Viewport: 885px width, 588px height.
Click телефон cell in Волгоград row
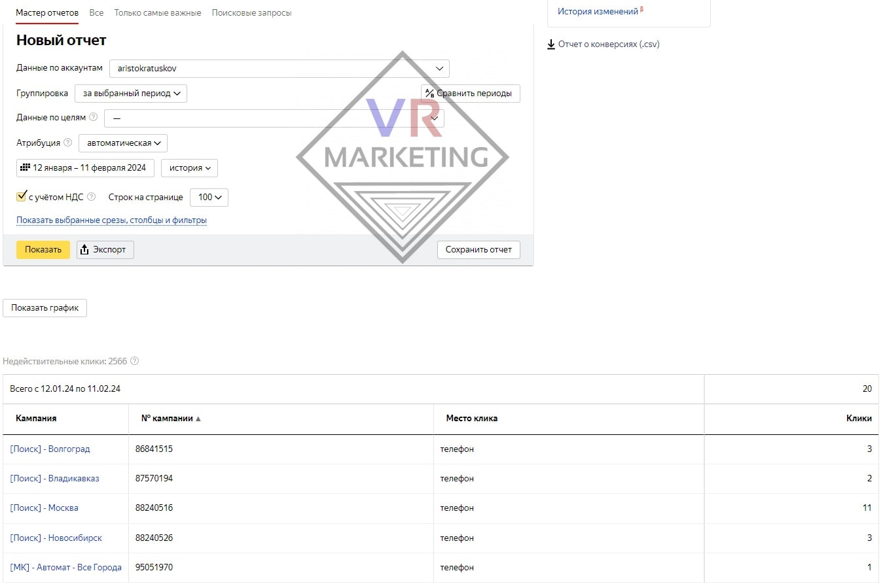click(457, 449)
